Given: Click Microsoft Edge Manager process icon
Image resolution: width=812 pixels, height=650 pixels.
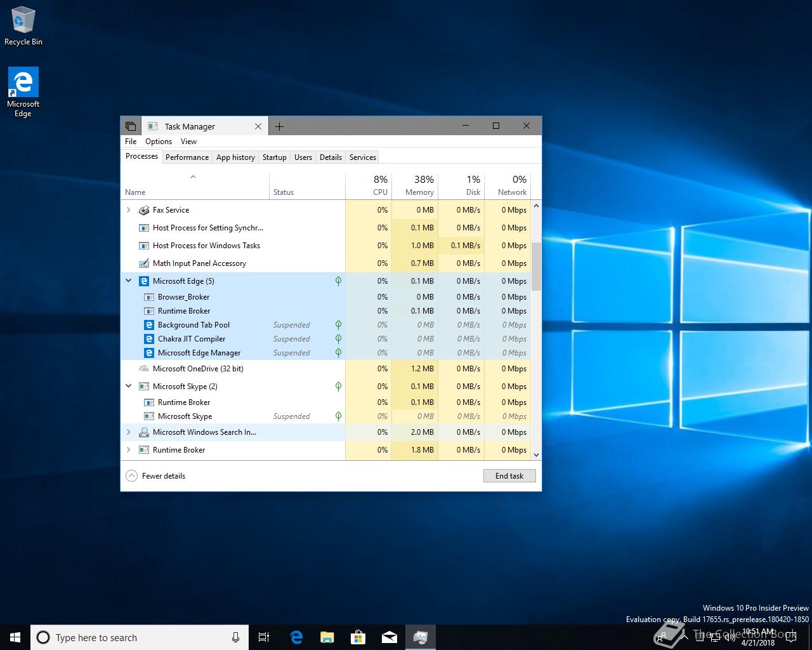Looking at the screenshot, I should click(x=149, y=353).
